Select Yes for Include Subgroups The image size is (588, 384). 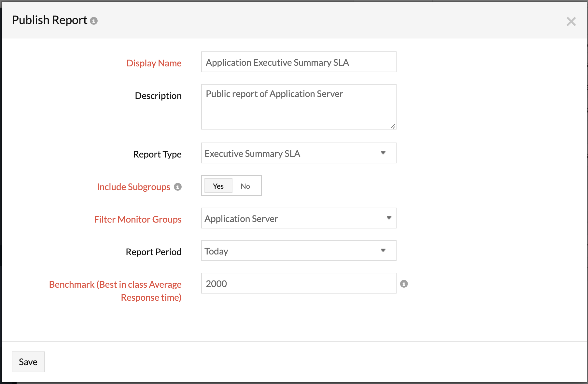(x=218, y=186)
